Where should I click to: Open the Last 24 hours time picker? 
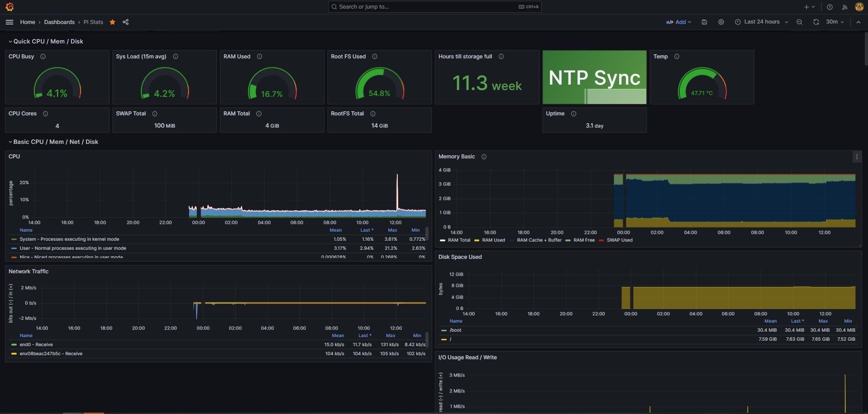[x=761, y=22]
